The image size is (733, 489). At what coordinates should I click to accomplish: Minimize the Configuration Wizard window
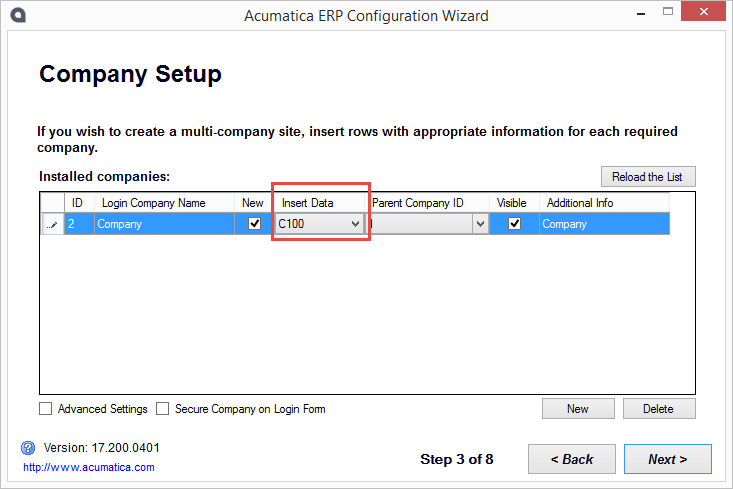[641, 14]
